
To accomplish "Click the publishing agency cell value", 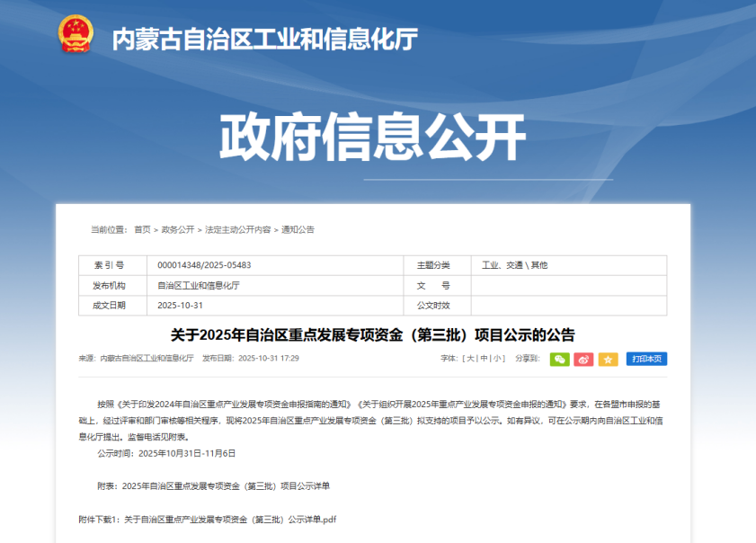I will click(x=199, y=286).
